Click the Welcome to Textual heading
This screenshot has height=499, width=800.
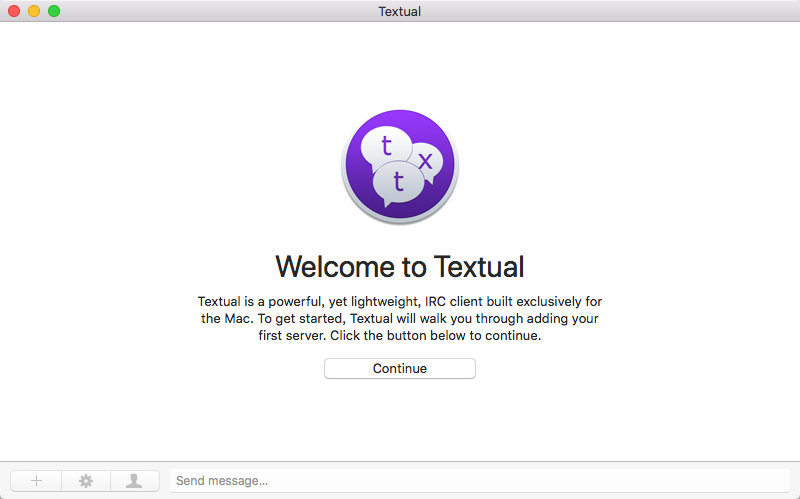click(x=400, y=266)
